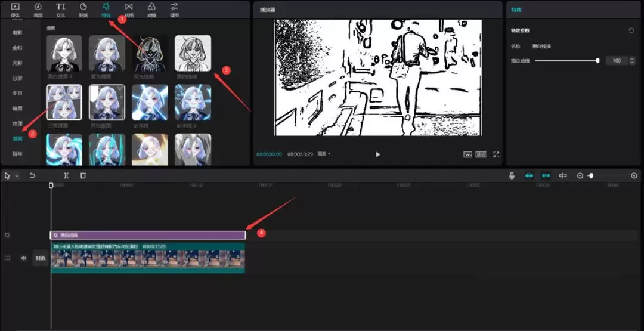Choose the 光影 effect category
Screen dimensions: 644x331
coord(17,63)
